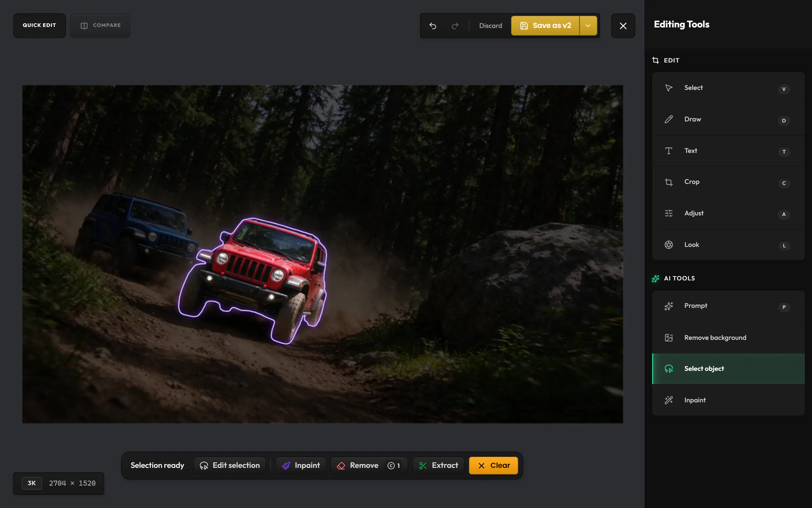The width and height of the screenshot is (812, 508).
Task: Open the AI Prompt tool
Action: 728,306
